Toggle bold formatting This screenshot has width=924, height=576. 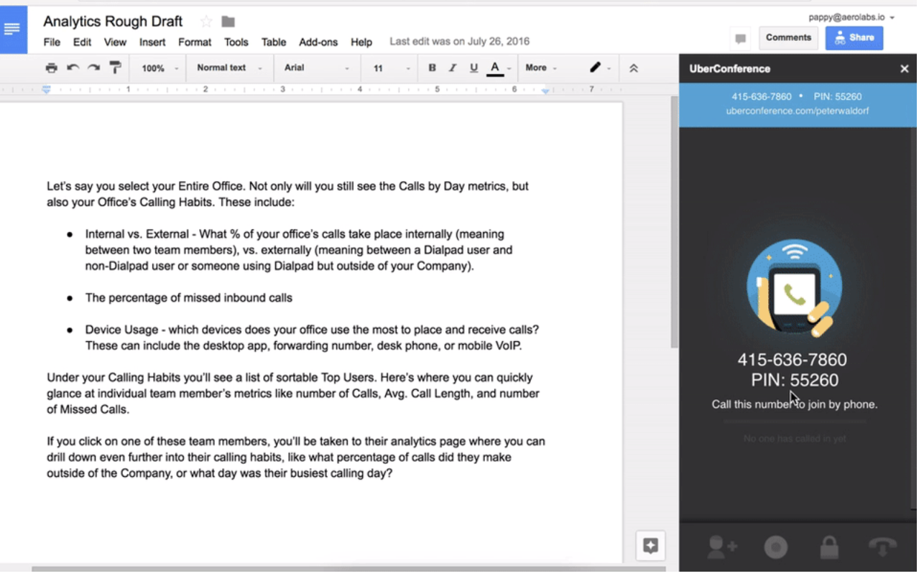pyautogui.click(x=432, y=68)
